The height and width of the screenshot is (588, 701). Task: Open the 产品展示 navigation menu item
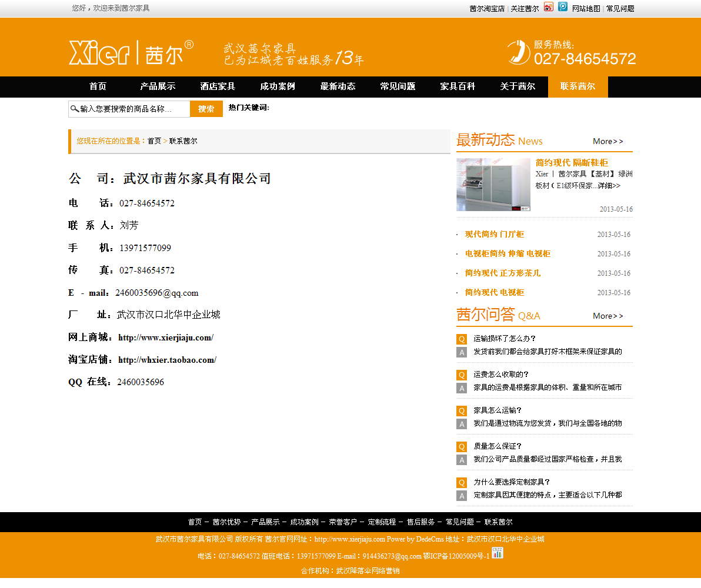pyautogui.click(x=158, y=86)
